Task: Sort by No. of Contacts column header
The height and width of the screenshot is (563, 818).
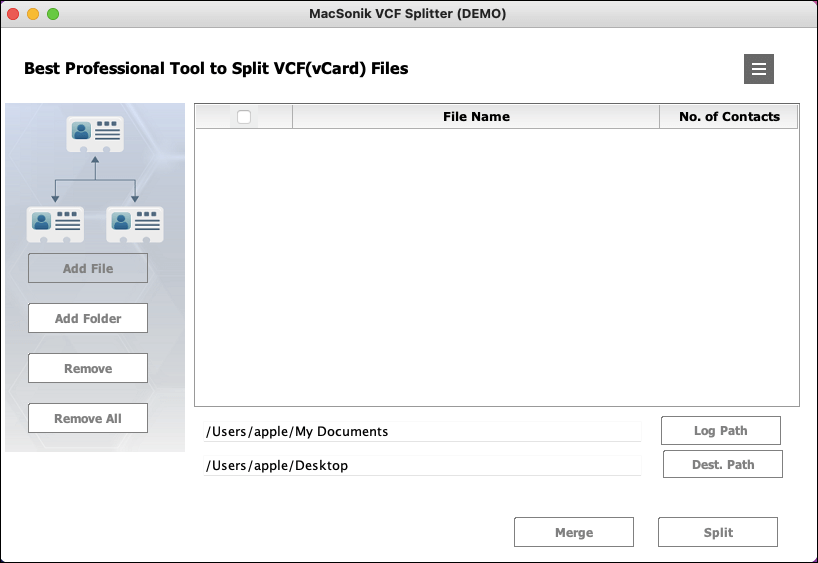Action: point(729,116)
